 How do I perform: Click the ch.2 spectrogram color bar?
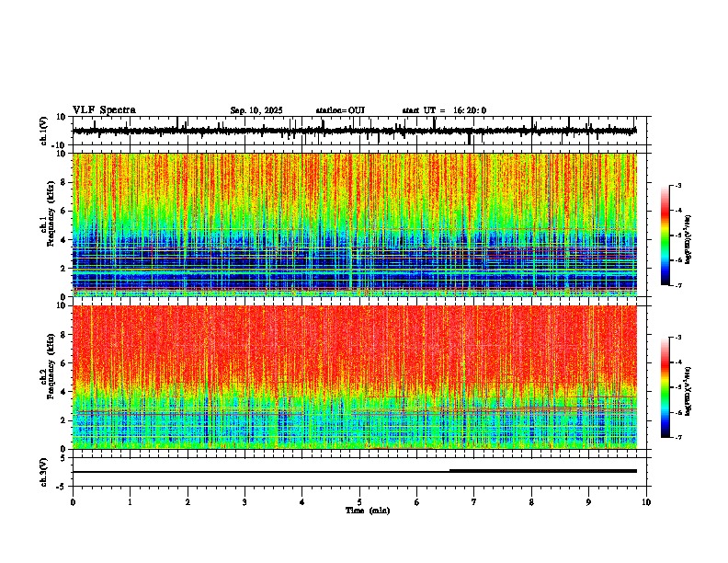665,387
